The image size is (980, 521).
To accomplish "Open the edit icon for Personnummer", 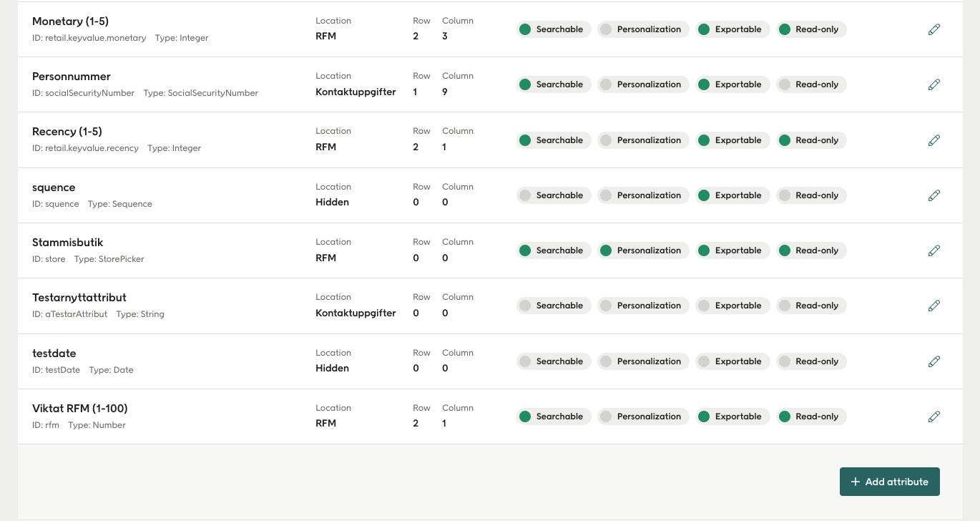I will click(934, 84).
